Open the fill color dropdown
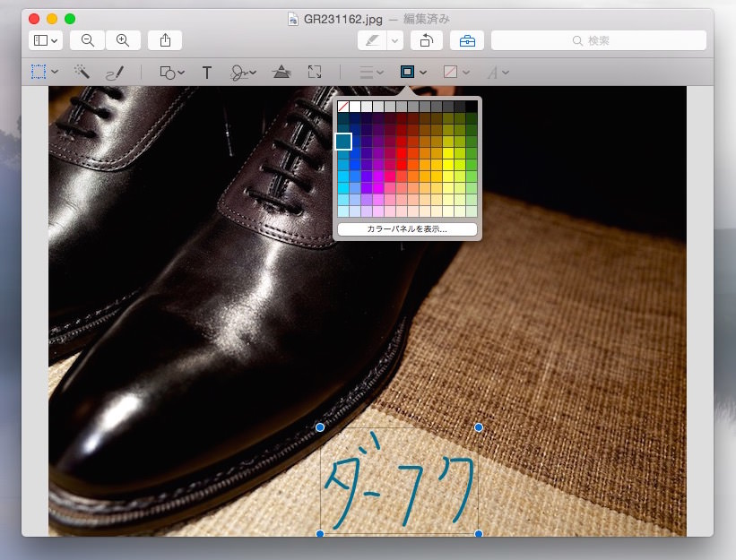The image size is (736, 560). 456,73
